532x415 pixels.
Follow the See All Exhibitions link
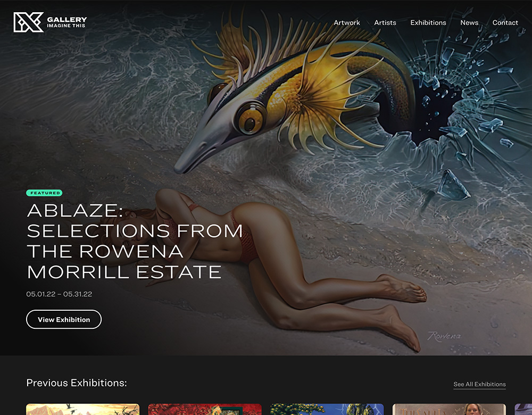coord(479,384)
